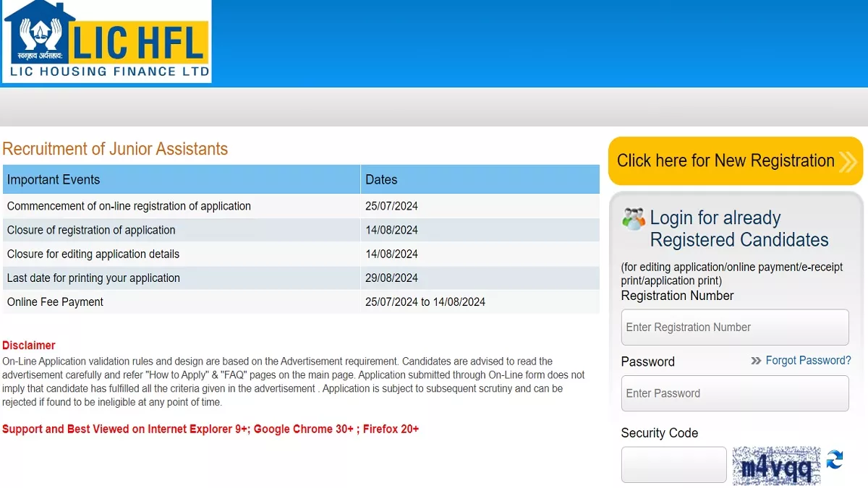Viewport: 868px width, 488px height.
Task: Click the m4vqq captcha image
Action: coord(776,466)
